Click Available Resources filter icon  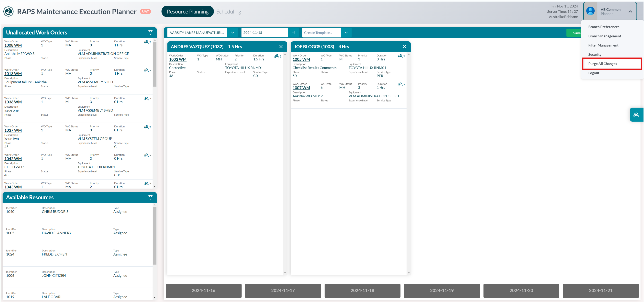150,197
